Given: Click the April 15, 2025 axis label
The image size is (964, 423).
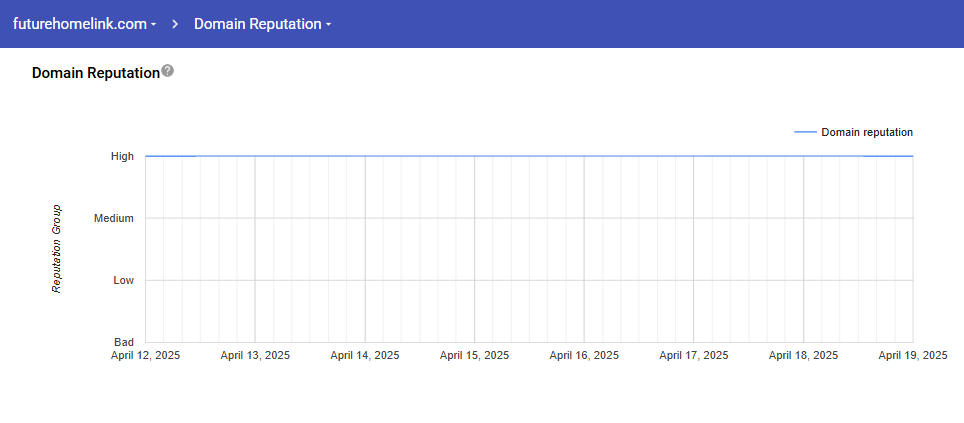Looking at the screenshot, I should (x=474, y=355).
